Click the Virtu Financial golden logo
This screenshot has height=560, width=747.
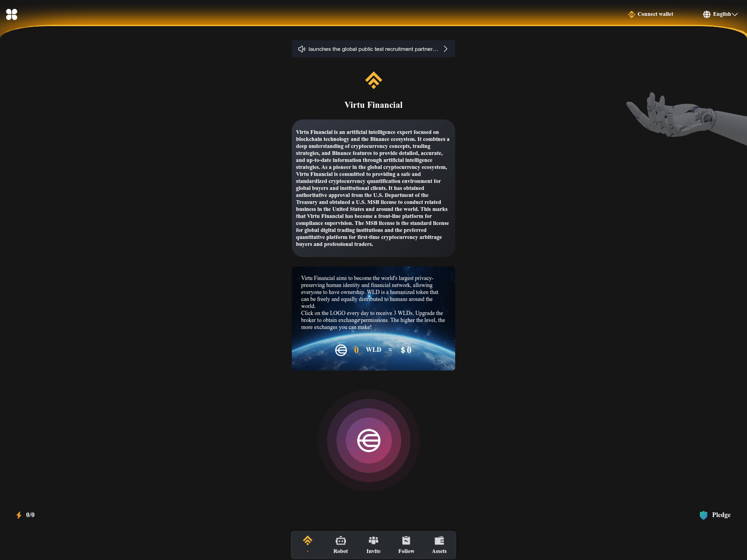pos(373,80)
